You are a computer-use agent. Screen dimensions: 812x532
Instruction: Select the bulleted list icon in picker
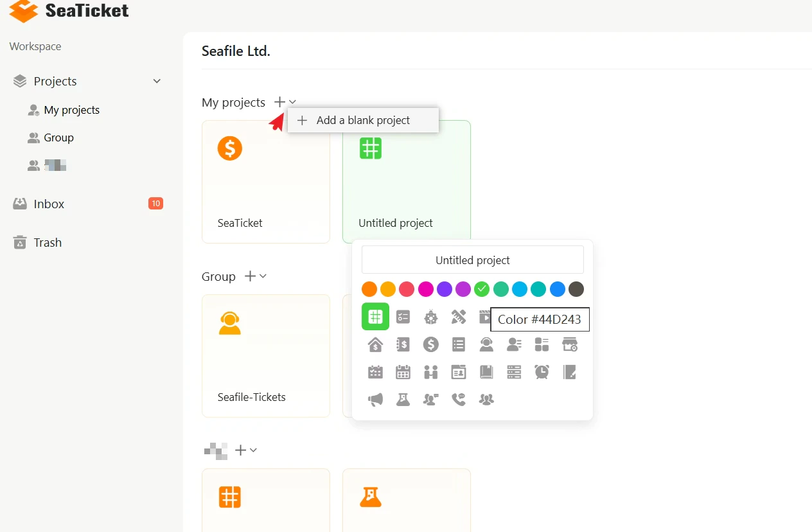[x=459, y=344]
